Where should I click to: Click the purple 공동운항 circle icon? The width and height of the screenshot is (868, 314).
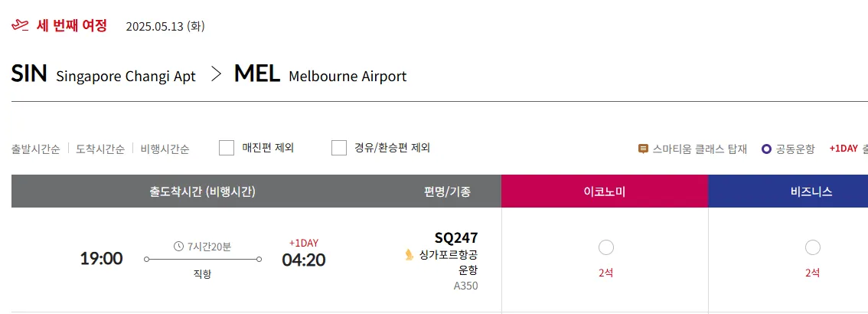click(x=766, y=149)
